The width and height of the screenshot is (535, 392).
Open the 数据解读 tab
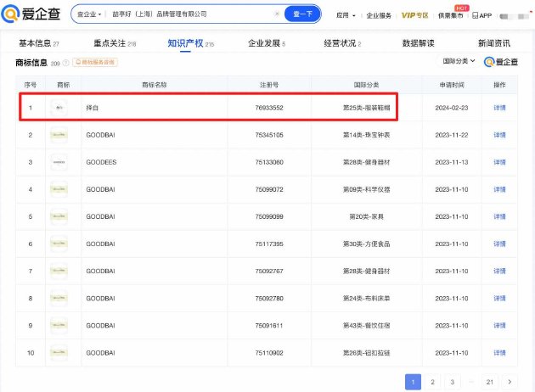click(419, 43)
